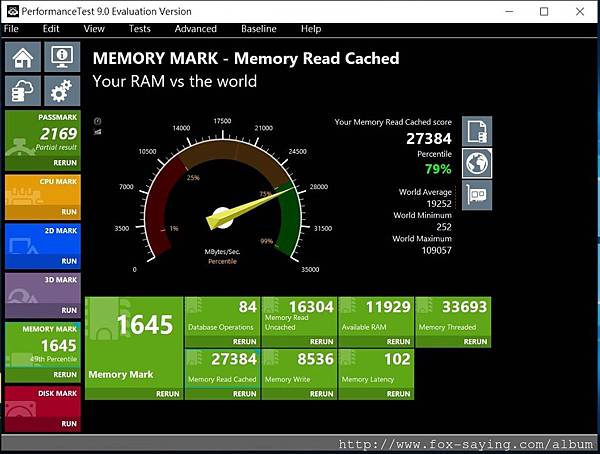Click the 'Your RAM vs the world' subtitle
This screenshot has height=454, width=600.
click(174, 81)
